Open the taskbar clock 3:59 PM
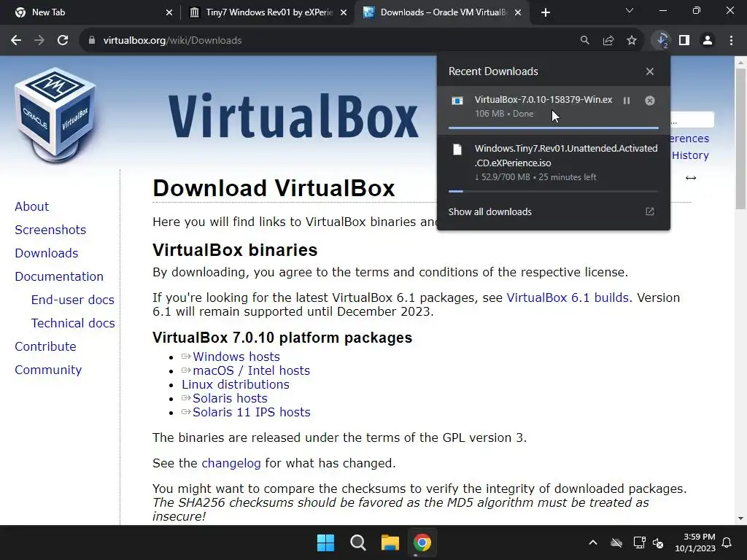The width and height of the screenshot is (747, 560). 695,542
